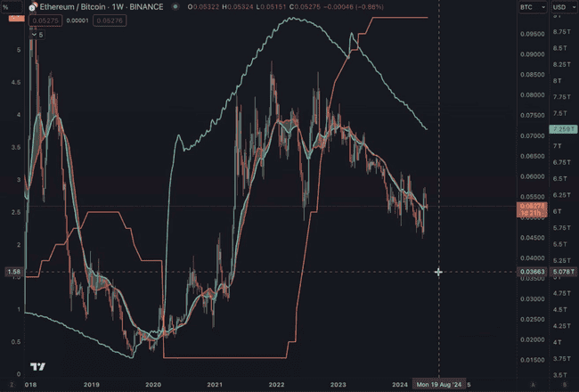579x392 pixels.
Task: Click the 0.05276 buy price button
Action: coord(110,20)
